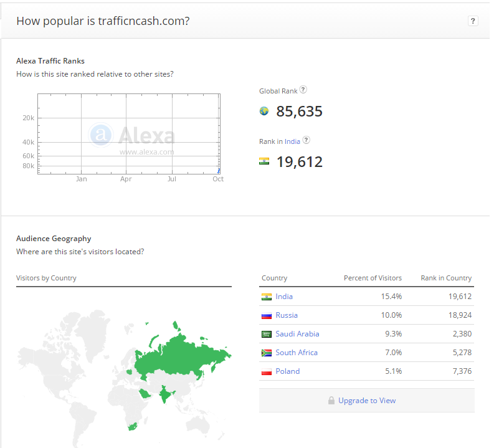Screen dimensions: 499x448
Task: Click help icon beside Rank in India
Action: pos(306,141)
